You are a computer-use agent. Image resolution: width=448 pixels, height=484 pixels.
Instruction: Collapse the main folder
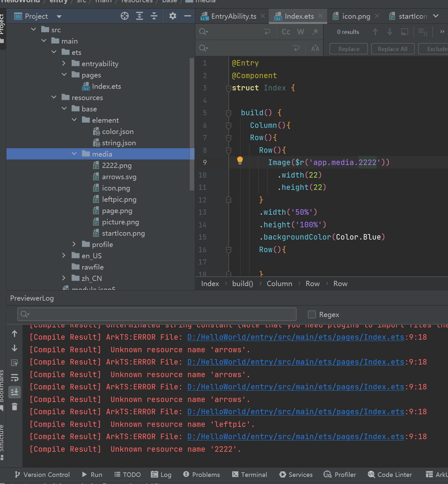click(44, 41)
